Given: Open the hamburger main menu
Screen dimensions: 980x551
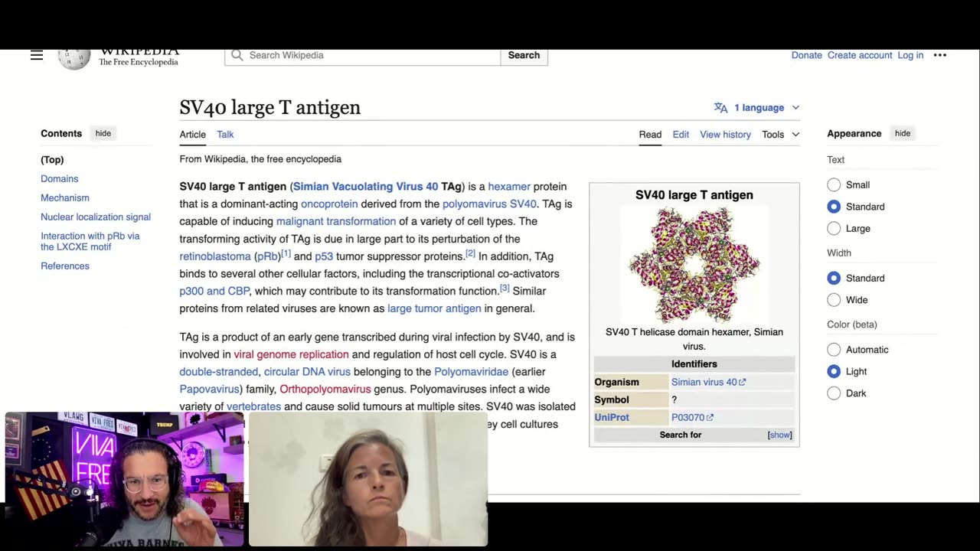Looking at the screenshot, I should (x=37, y=55).
